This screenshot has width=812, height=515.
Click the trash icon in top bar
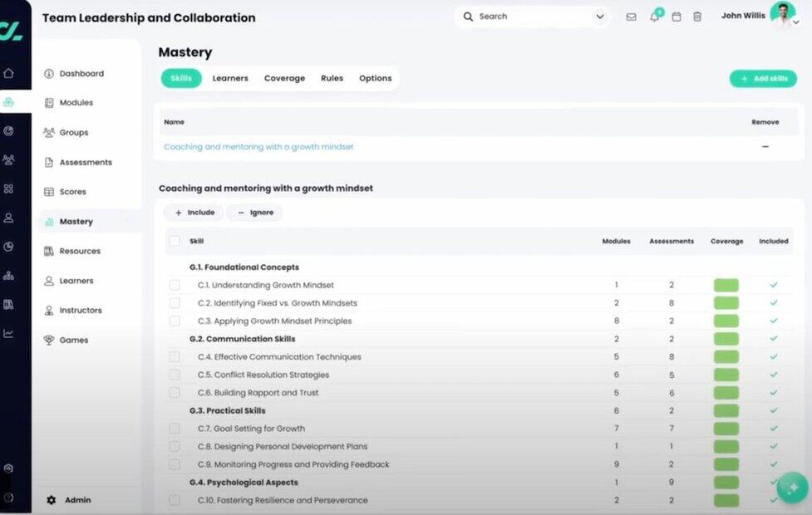(697, 17)
